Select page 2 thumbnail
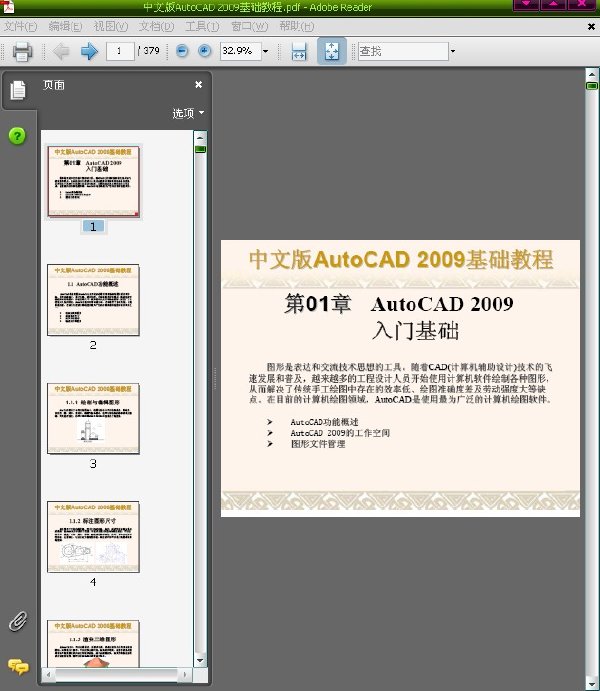The height and width of the screenshot is (691, 600). point(93,300)
